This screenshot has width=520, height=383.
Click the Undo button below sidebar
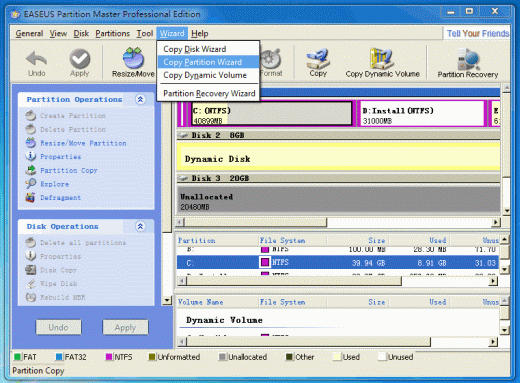pos(58,327)
